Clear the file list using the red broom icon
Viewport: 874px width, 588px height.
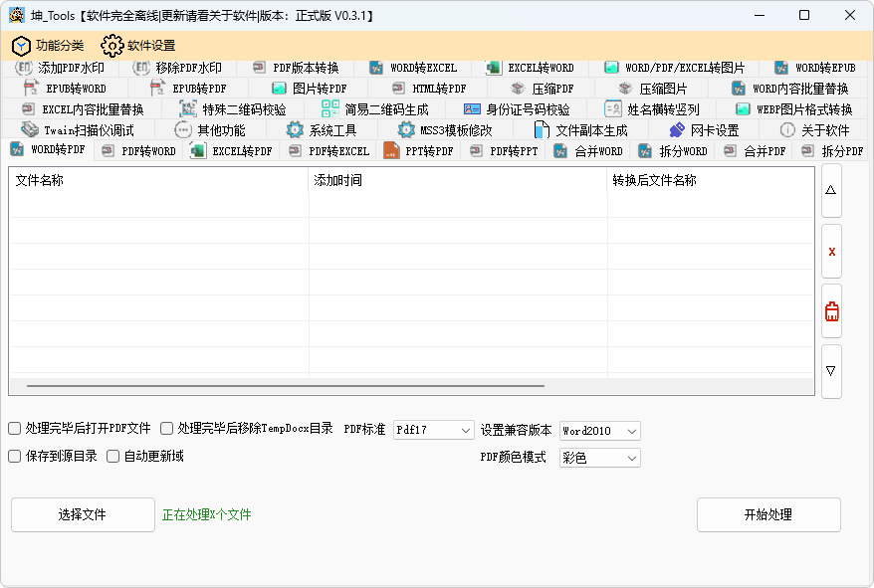coord(831,310)
